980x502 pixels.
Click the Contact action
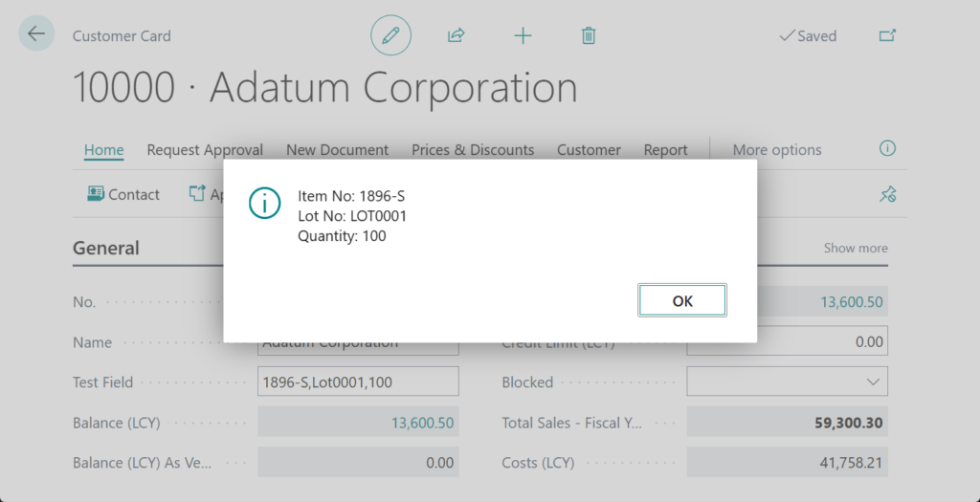click(x=123, y=194)
